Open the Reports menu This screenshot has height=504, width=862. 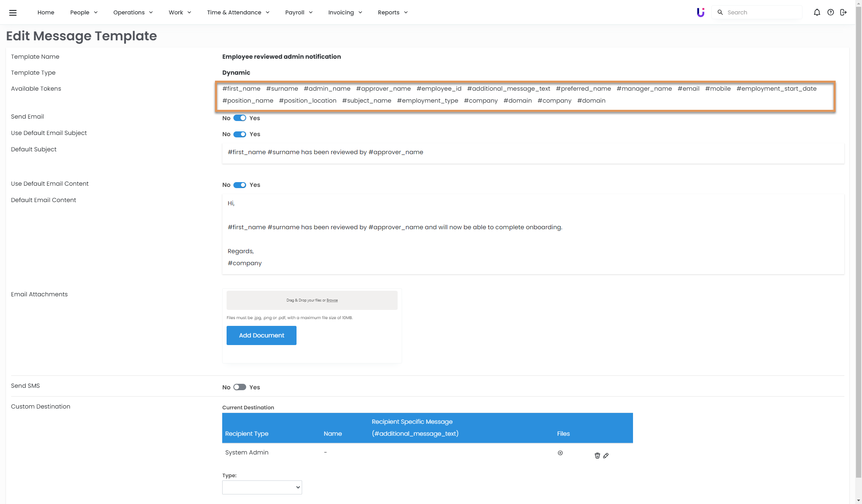(x=392, y=12)
